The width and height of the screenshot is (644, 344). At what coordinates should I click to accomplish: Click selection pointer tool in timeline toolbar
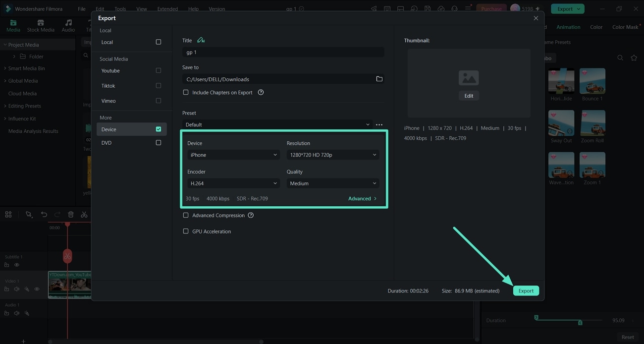tap(29, 214)
